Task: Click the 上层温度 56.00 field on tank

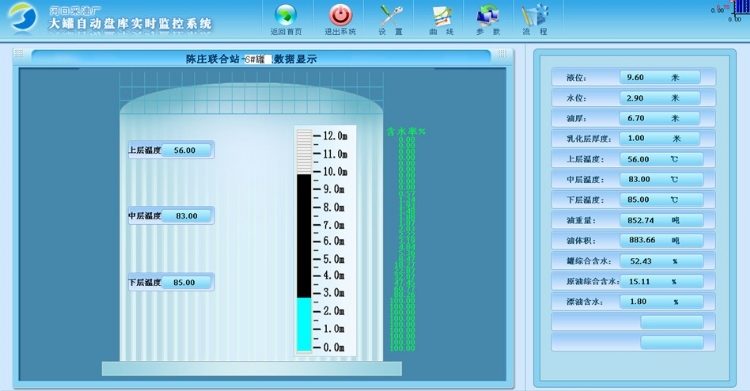Action: click(186, 150)
